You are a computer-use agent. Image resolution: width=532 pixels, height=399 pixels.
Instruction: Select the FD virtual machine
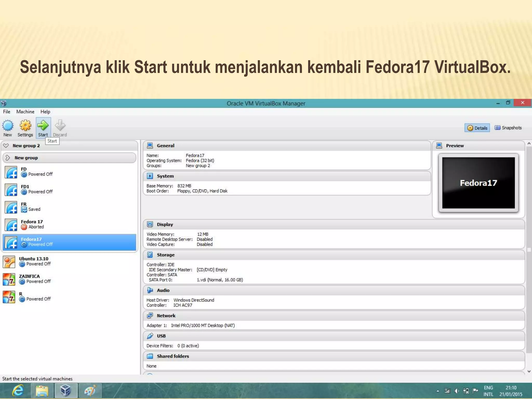tap(69, 172)
